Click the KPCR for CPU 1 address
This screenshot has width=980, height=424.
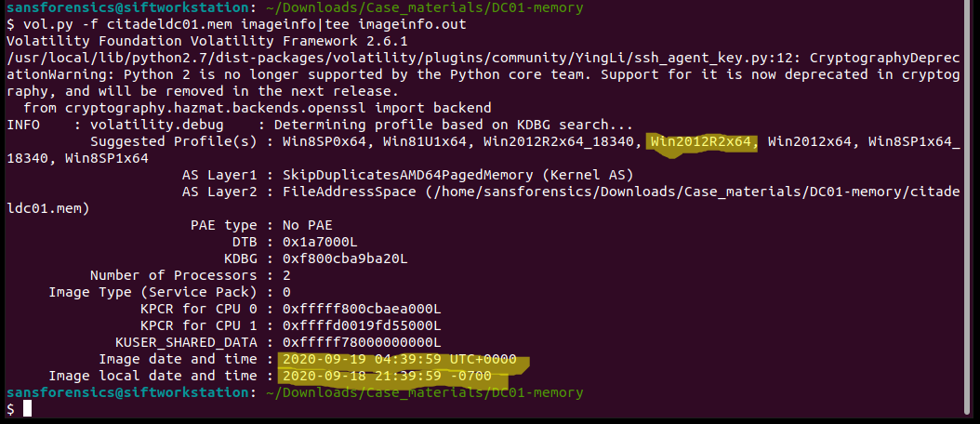click(x=362, y=325)
